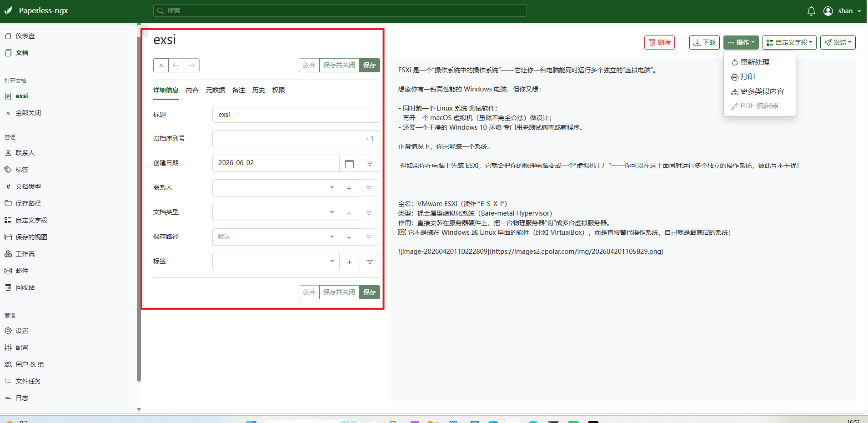This screenshot has height=423, width=868.
Task: Go to the previous document arrow
Action: pos(176,65)
